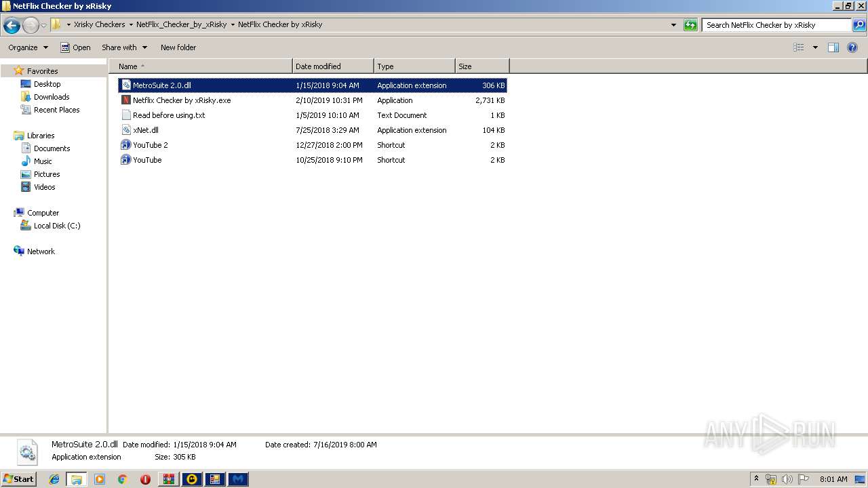Click 2,731 KB size cell
This screenshot has width=868, height=488.
click(x=490, y=100)
